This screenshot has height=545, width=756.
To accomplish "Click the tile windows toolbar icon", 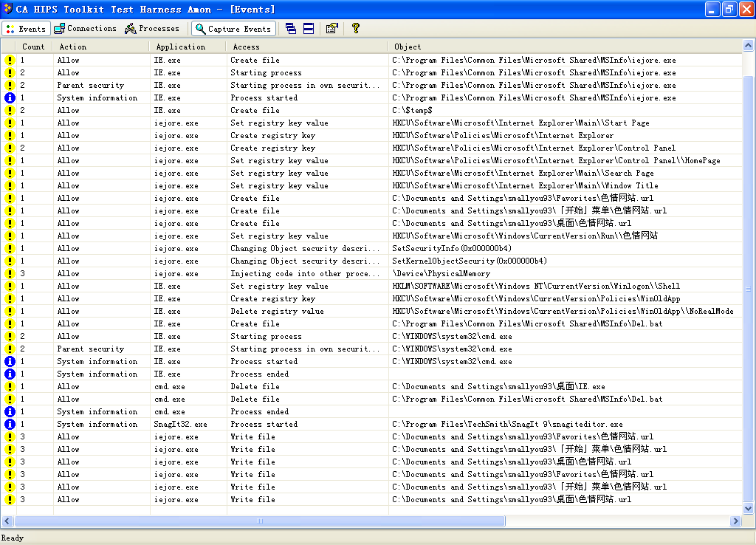I will point(309,29).
